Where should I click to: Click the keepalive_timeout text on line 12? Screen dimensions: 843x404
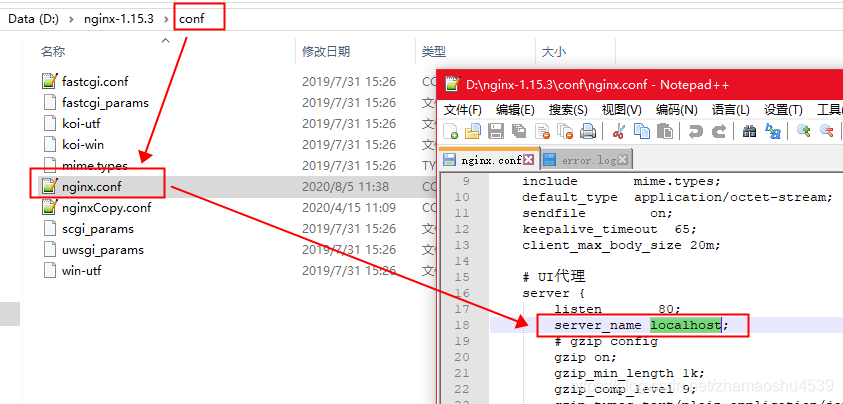(x=590, y=229)
